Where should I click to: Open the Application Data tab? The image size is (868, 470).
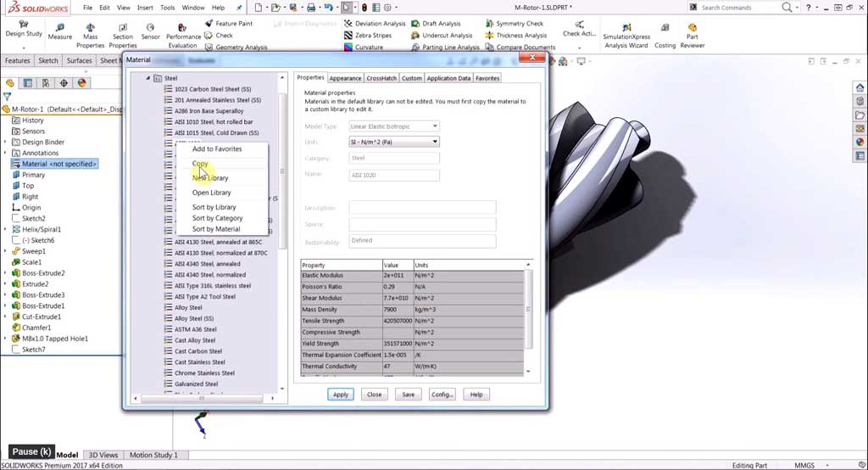448,78
